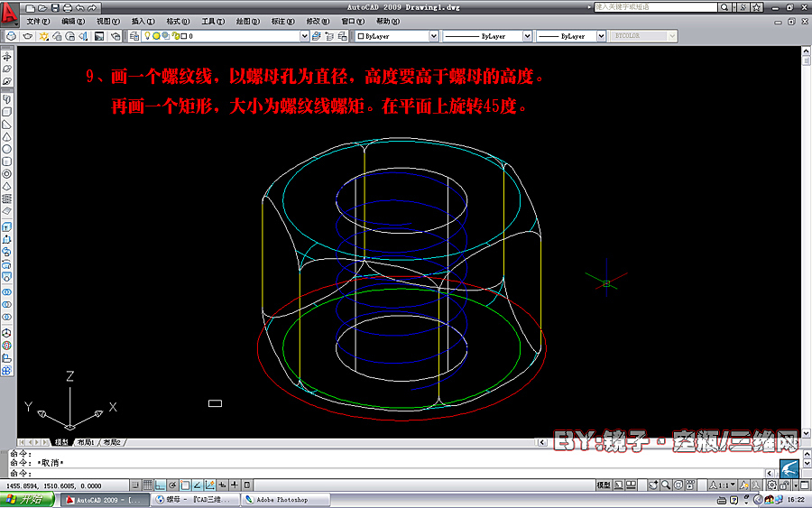Click the search magnifier icon in title bar
812x508 pixels.
pyautogui.click(x=724, y=7)
